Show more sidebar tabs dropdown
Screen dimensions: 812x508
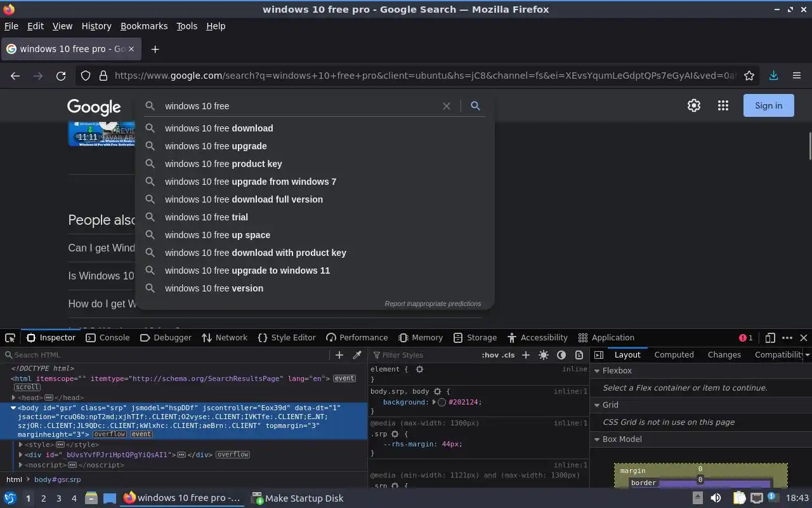click(x=807, y=355)
